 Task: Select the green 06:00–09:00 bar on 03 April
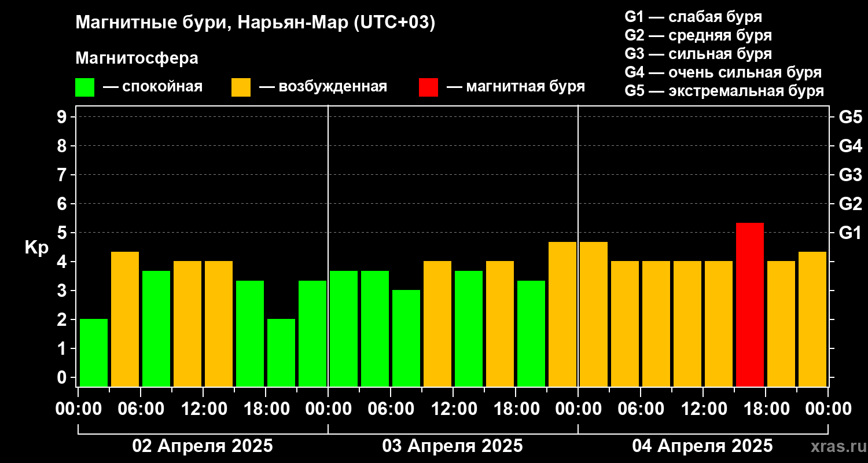coord(406,338)
